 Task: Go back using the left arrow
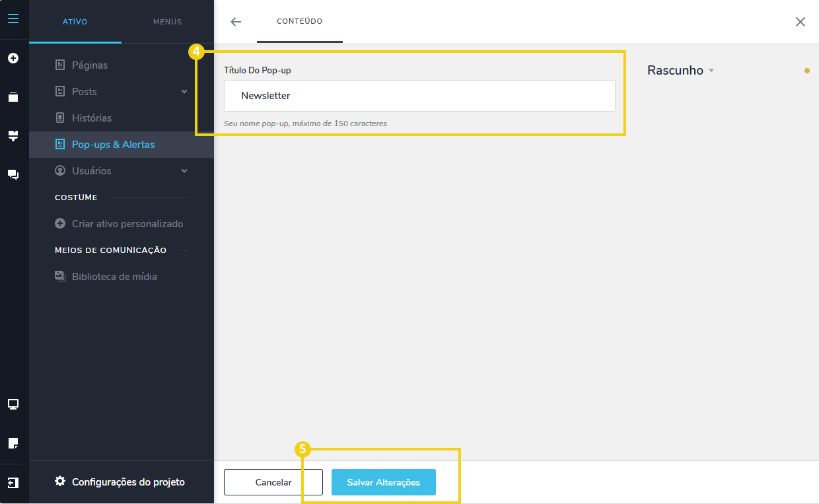[236, 22]
